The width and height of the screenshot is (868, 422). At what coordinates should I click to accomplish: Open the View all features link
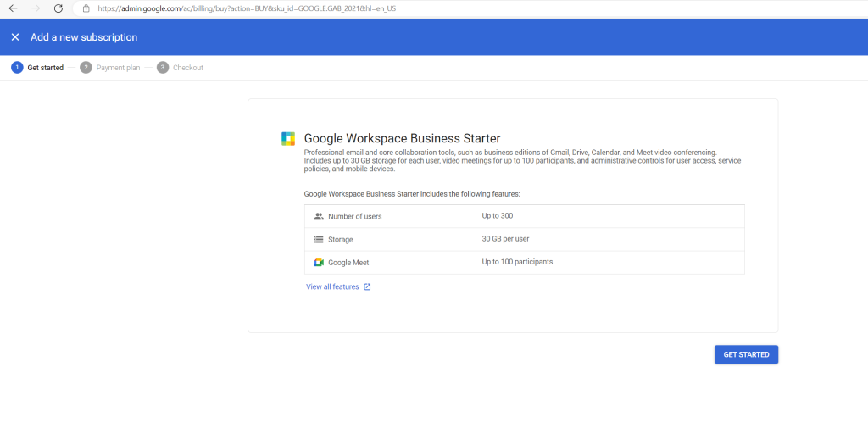pos(332,286)
